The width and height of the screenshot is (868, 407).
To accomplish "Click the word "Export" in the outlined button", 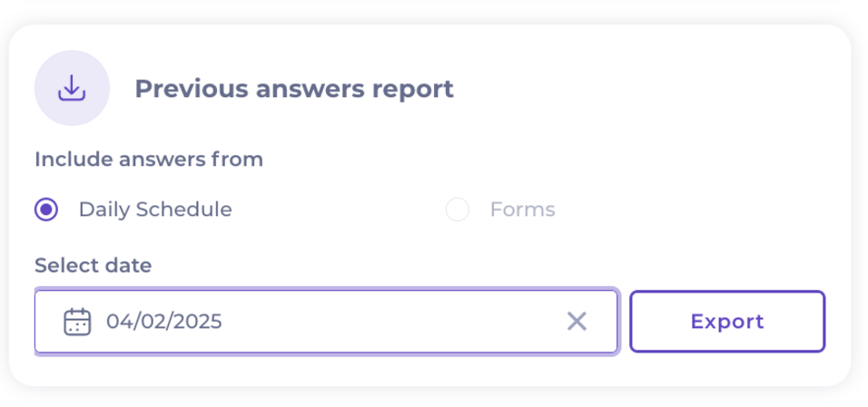I will coord(727,322).
